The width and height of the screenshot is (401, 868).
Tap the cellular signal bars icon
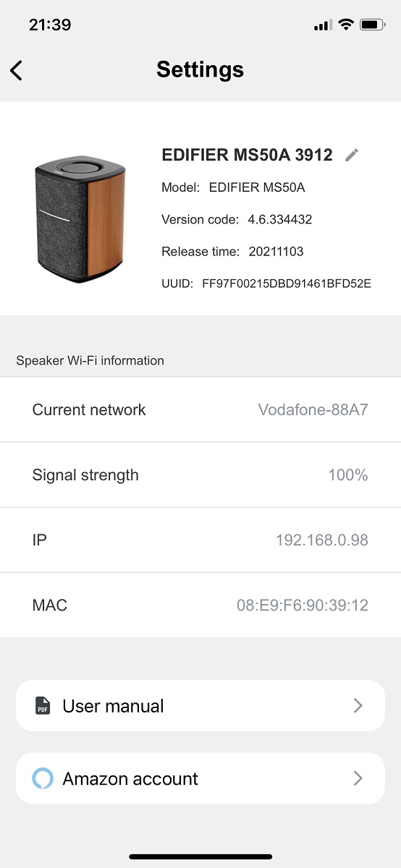point(323,25)
